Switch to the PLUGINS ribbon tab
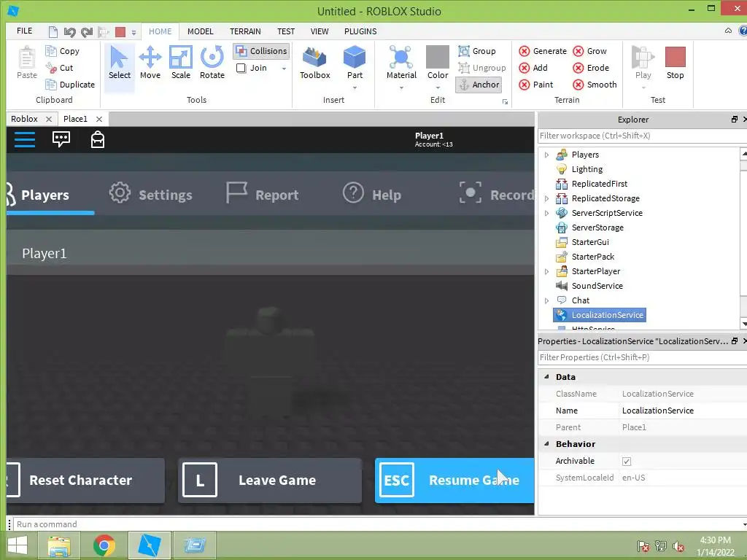The height and width of the screenshot is (560, 747). tap(360, 31)
